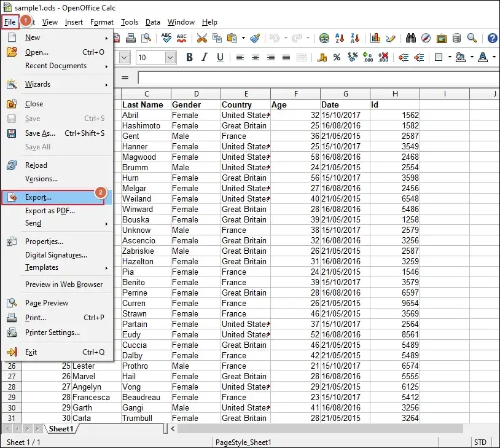The image size is (500, 448).
Task: Insert a chart with the Chart icon
Action: pos(375,38)
